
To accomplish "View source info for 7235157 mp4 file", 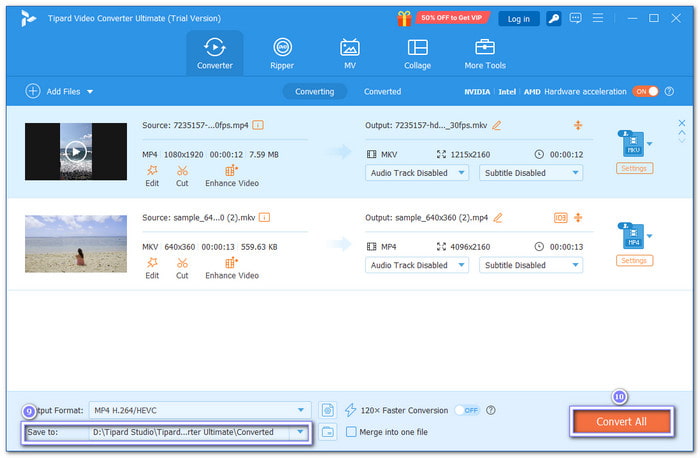I will tap(258, 125).
